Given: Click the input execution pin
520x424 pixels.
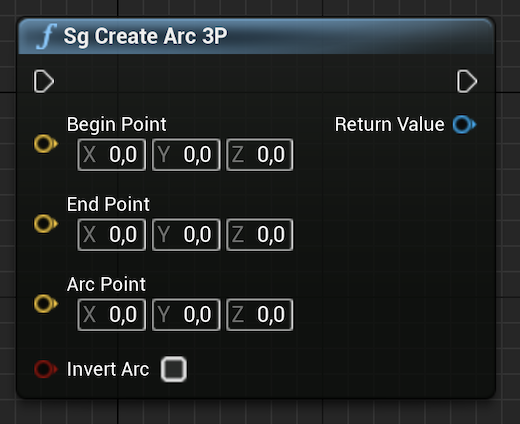Looking at the screenshot, I should [44, 81].
